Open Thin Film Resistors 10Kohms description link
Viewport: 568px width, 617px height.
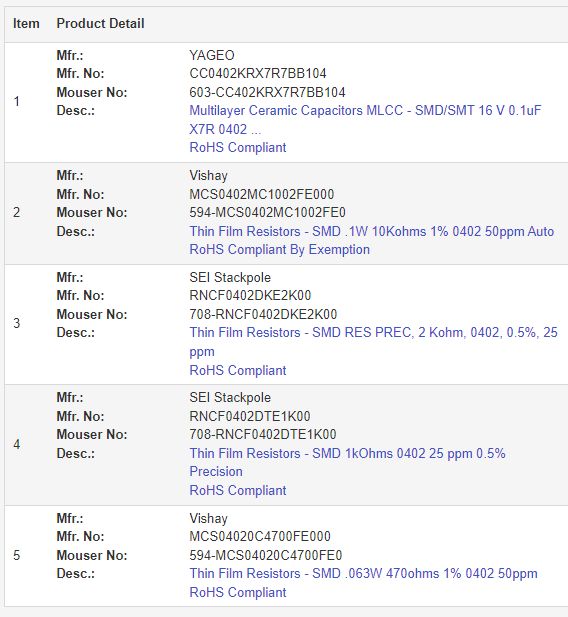tap(372, 231)
